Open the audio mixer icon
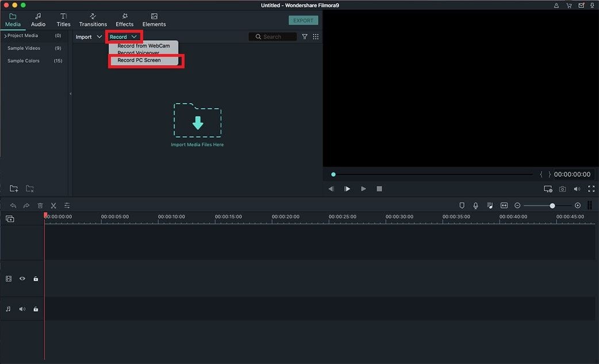Screen dimensions: 599x364 (490, 206)
